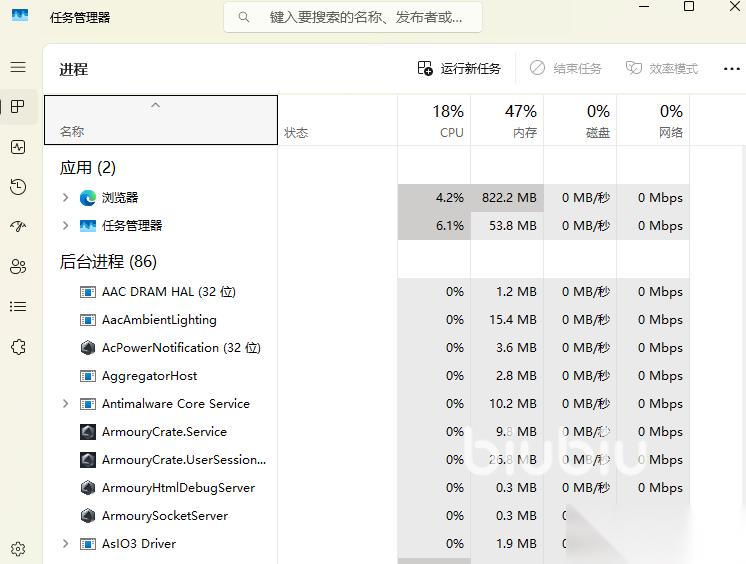This screenshot has width=746, height=564.
Task: Open the more options ellipsis menu
Action: (731, 68)
